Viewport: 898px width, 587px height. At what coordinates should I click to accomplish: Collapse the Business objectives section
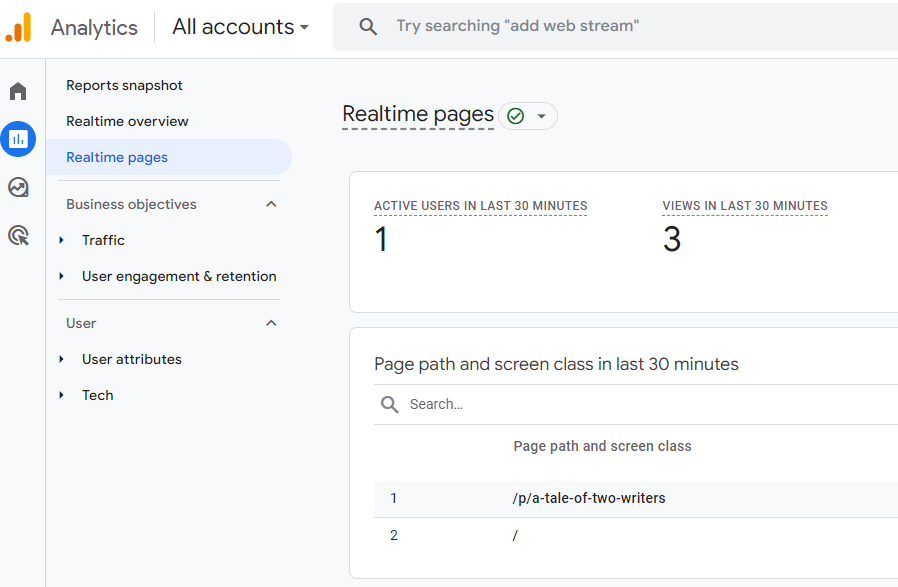point(270,203)
